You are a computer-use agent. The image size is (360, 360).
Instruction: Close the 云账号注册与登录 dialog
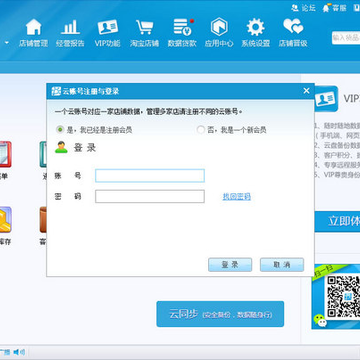(x=306, y=91)
